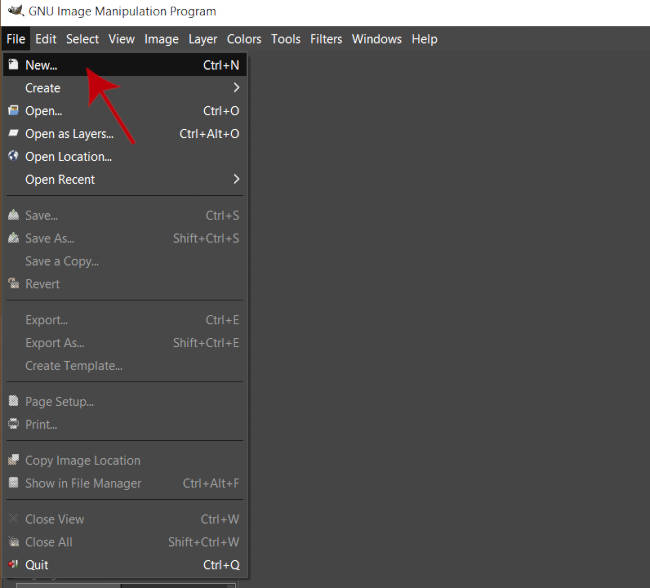
Task: Click the GNU Image Manipulation Program title
Action: [x=122, y=11]
